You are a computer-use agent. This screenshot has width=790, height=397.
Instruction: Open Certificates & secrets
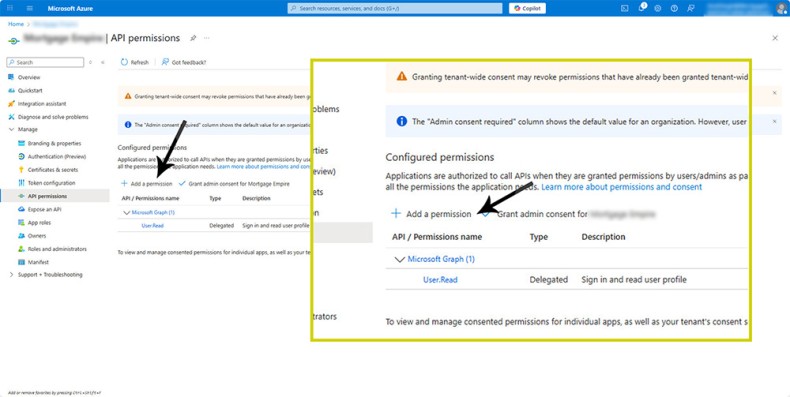click(x=52, y=170)
